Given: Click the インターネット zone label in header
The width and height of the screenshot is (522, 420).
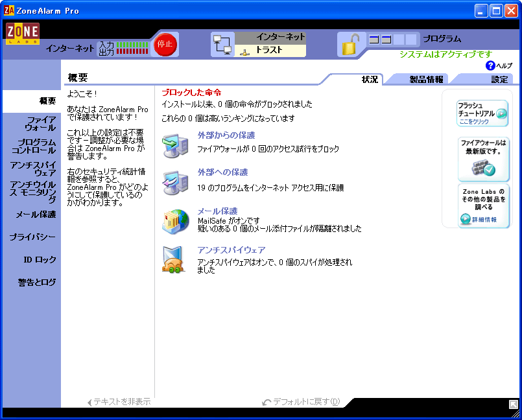Looking at the screenshot, I should click(281, 36).
